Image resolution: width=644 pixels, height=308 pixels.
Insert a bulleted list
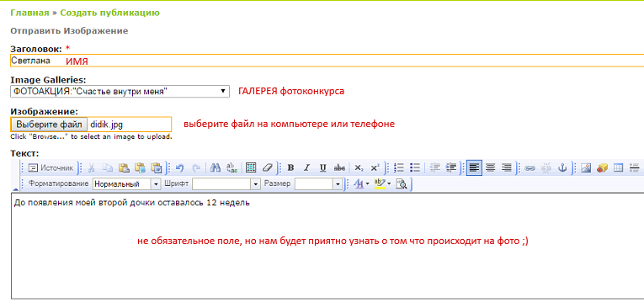tap(415, 167)
